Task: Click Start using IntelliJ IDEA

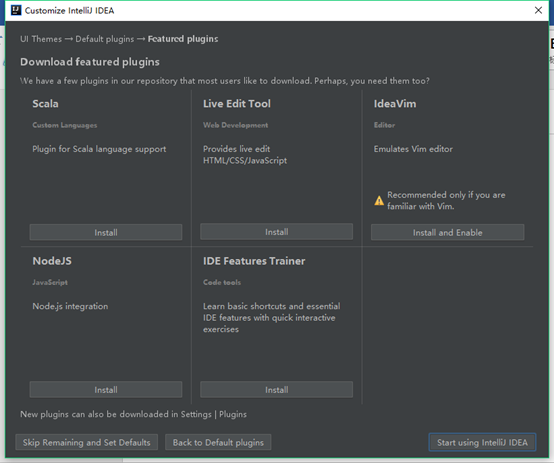Action: [x=482, y=442]
